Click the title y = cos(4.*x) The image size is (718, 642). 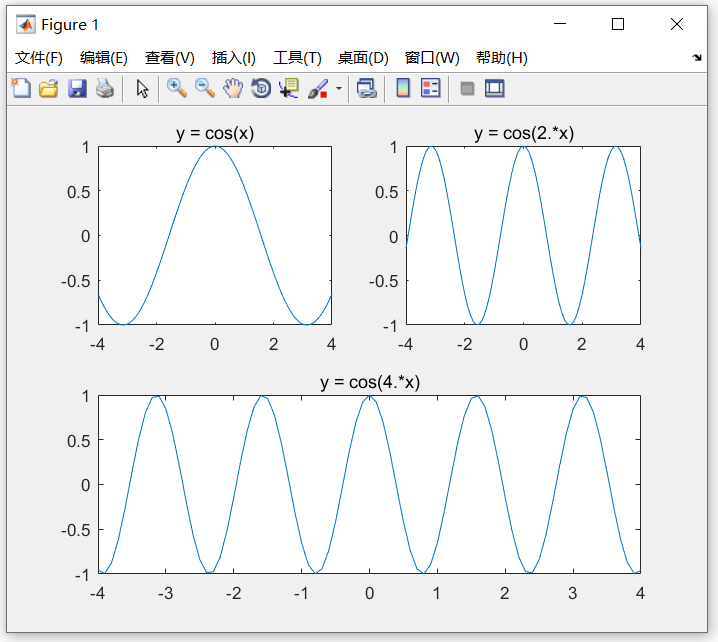370,382
